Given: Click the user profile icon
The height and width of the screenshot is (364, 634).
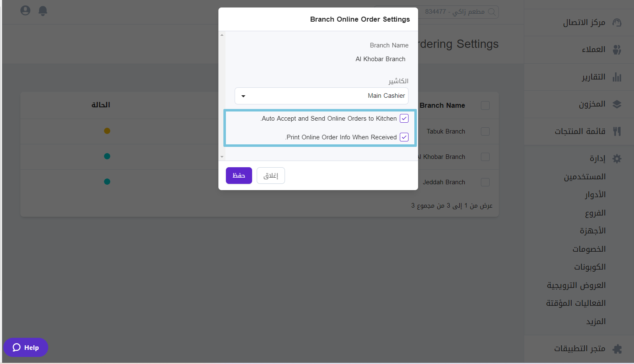Looking at the screenshot, I should click(x=25, y=10).
